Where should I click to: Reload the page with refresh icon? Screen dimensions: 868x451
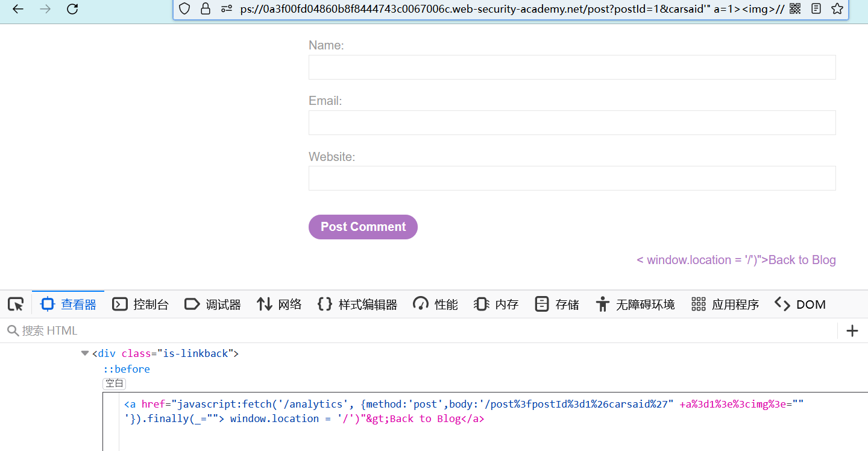pos(72,9)
